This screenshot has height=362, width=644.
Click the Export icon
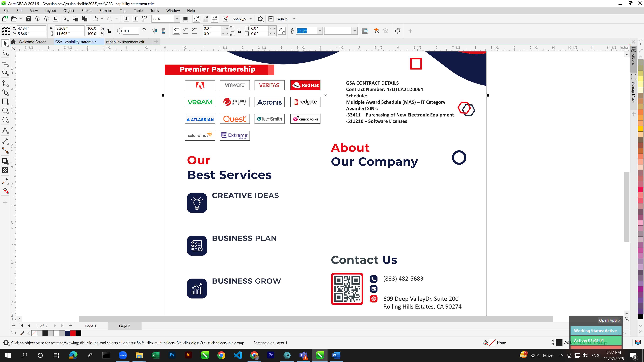click(x=135, y=19)
